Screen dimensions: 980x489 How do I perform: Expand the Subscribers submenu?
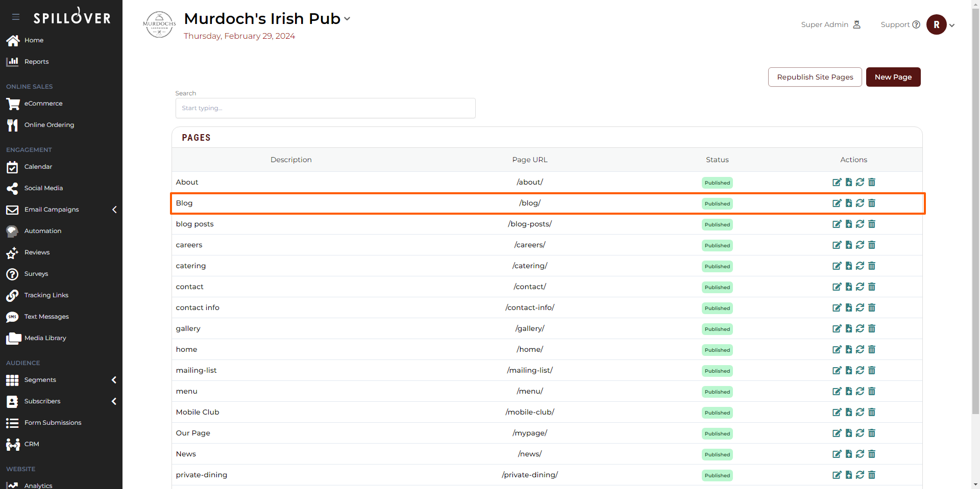coord(114,401)
